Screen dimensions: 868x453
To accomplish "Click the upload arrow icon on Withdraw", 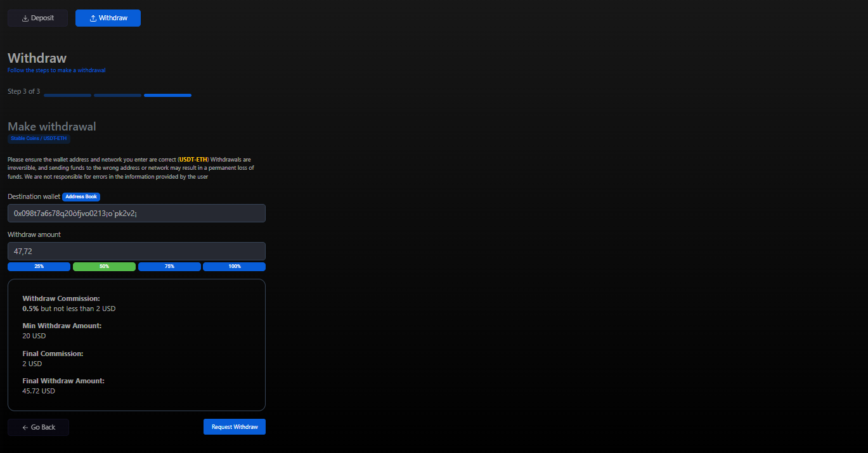I will [x=93, y=18].
